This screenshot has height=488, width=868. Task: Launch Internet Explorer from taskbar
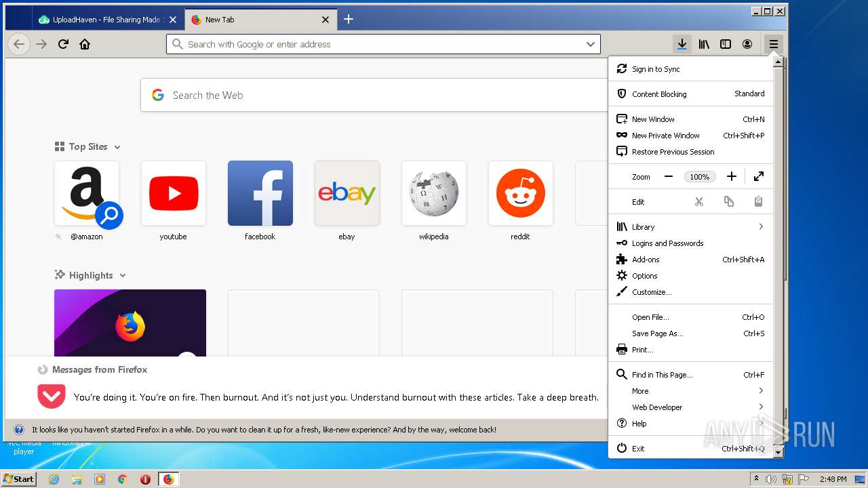click(x=54, y=479)
